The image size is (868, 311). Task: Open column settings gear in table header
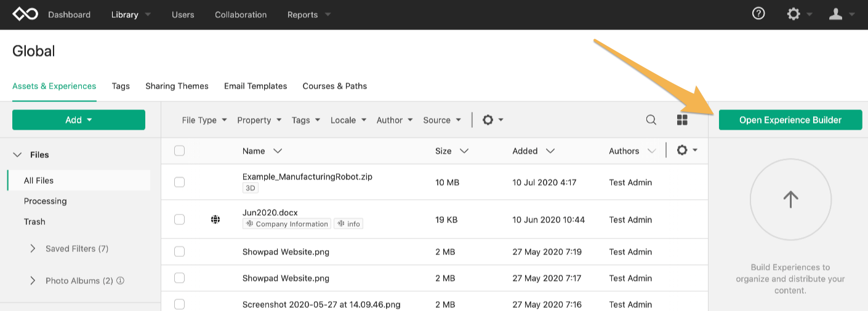(x=682, y=150)
